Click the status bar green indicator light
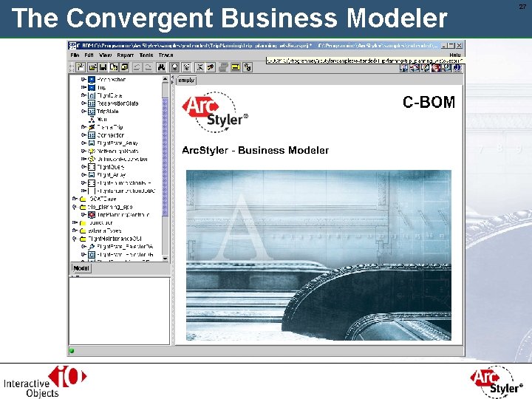Viewport: 532px width, 399px height. coord(72,351)
